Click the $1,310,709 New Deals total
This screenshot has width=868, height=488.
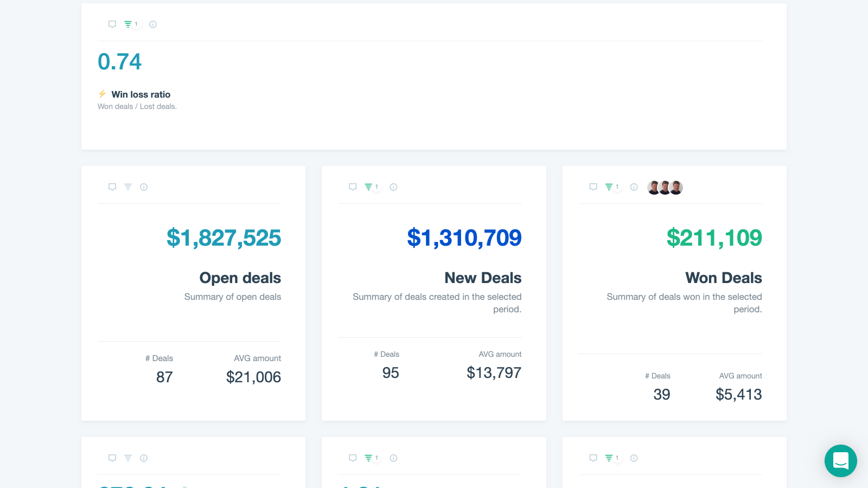click(464, 238)
